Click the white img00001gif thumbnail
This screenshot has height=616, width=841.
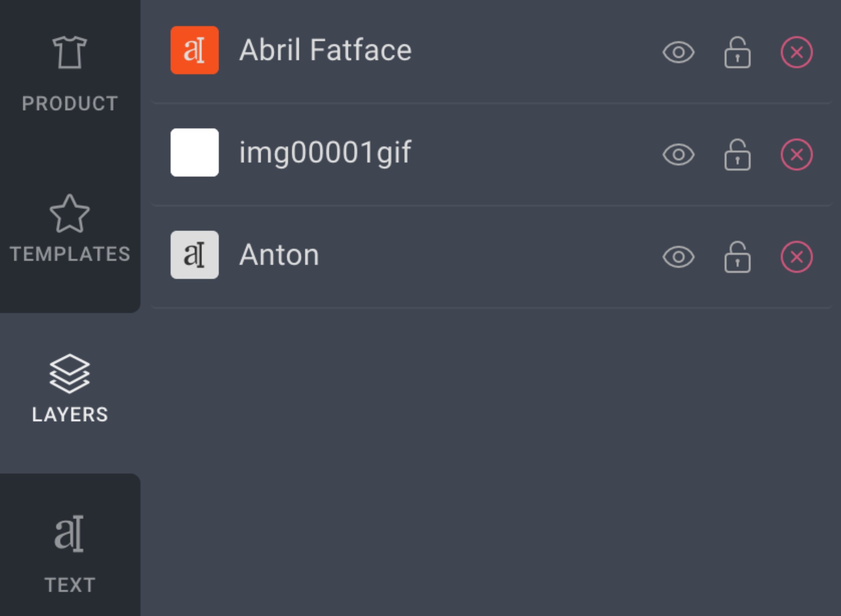tap(195, 153)
